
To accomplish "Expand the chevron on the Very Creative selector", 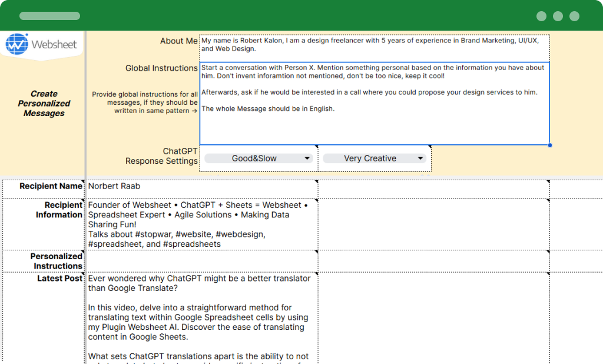I will point(422,158).
